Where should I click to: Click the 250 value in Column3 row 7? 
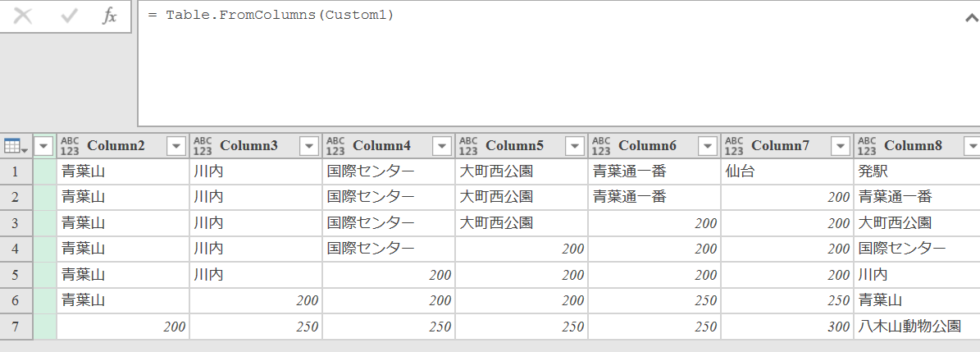(x=256, y=327)
